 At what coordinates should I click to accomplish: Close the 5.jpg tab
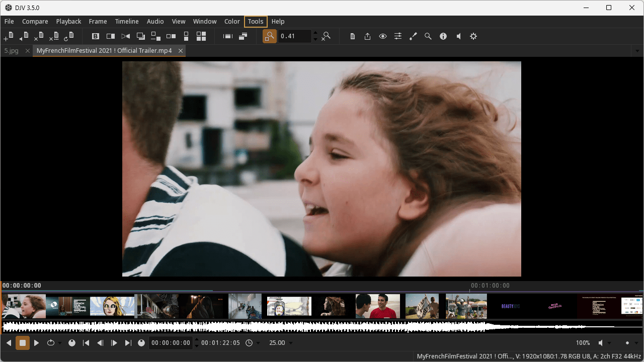pyautogui.click(x=28, y=51)
